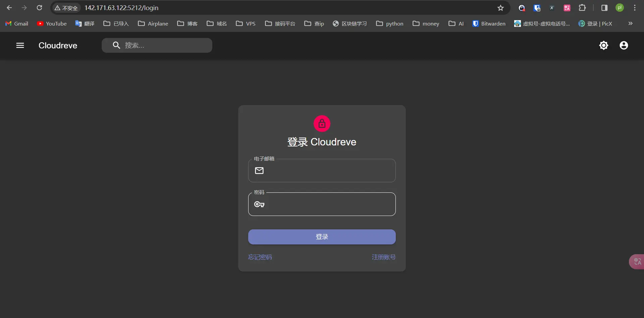Open the money bookmark folder
The image size is (644, 318).
pyautogui.click(x=426, y=24)
